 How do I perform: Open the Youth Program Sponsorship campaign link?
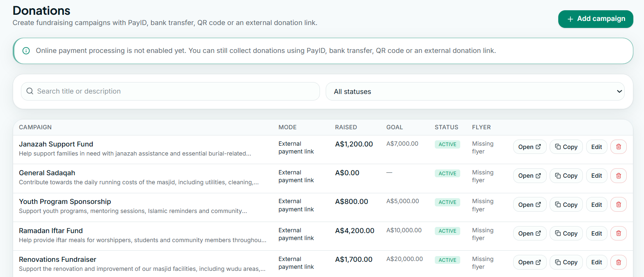point(530,205)
